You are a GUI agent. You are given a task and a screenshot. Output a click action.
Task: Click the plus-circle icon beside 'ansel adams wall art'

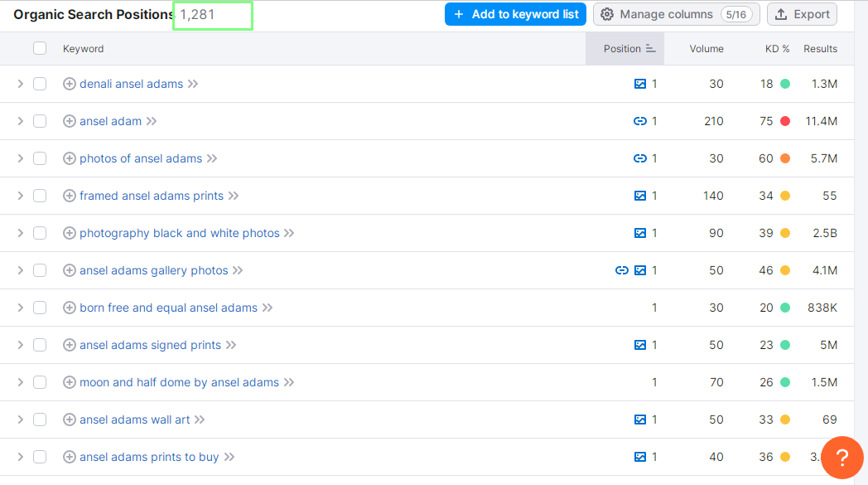pos(70,420)
